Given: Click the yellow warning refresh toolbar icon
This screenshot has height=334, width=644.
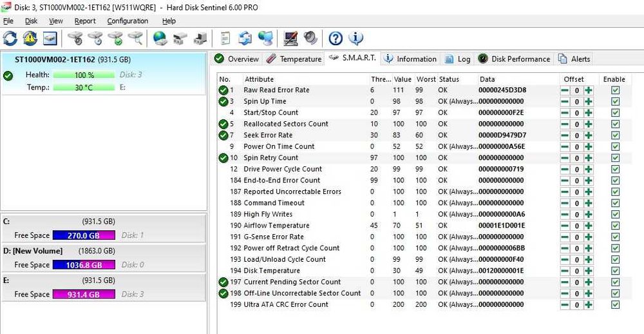Looking at the screenshot, I should 30,38.
